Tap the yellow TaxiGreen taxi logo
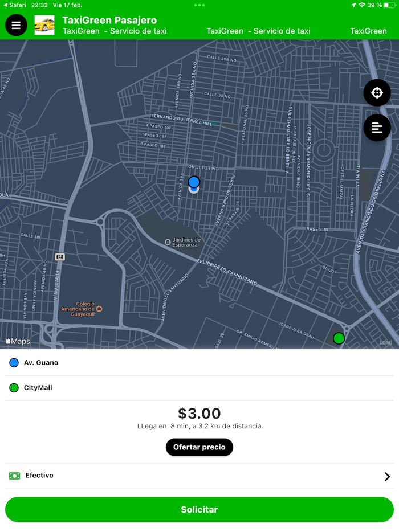 tap(44, 24)
